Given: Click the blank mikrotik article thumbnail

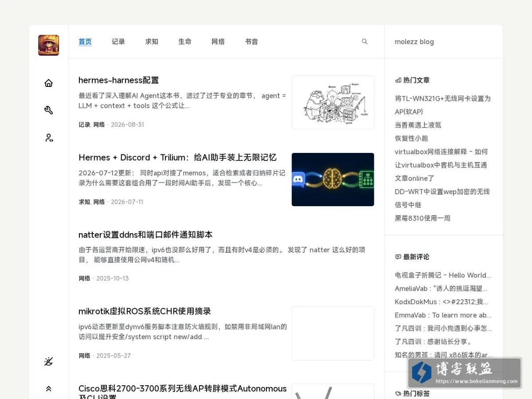Looking at the screenshot, I should click(333, 333).
